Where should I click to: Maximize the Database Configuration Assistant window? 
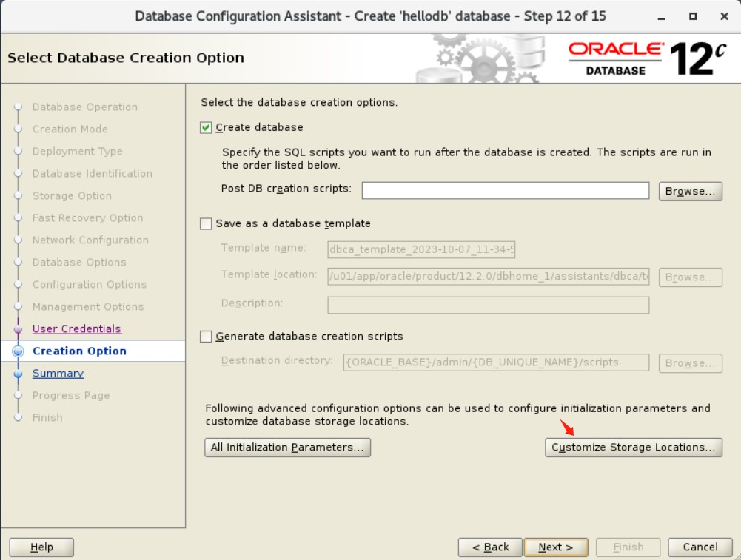[x=693, y=16]
